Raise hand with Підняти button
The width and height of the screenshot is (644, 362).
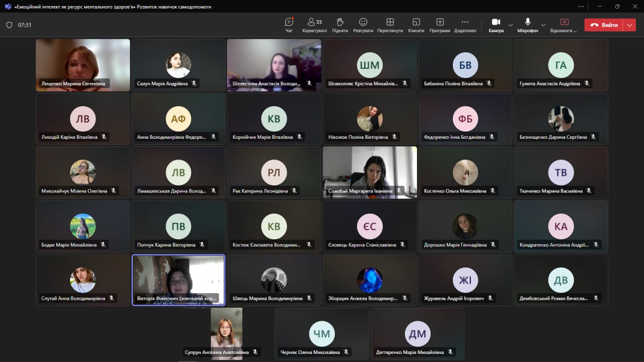click(x=340, y=25)
